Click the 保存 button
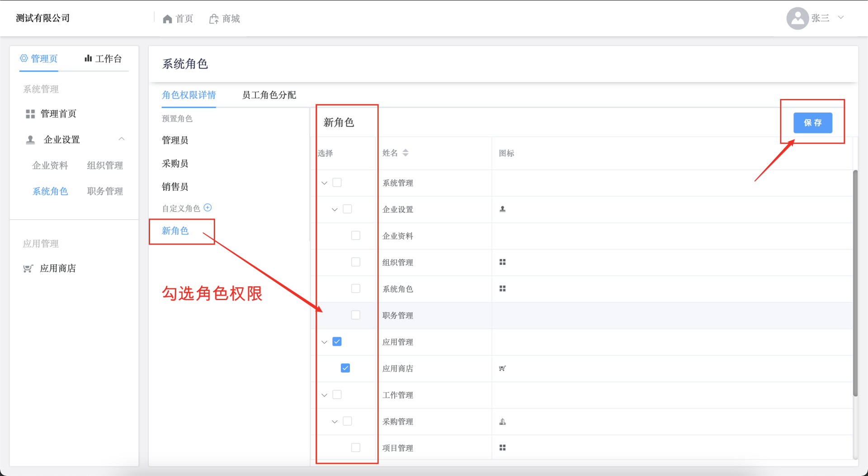The image size is (868, 476). (x=812, y=123)
